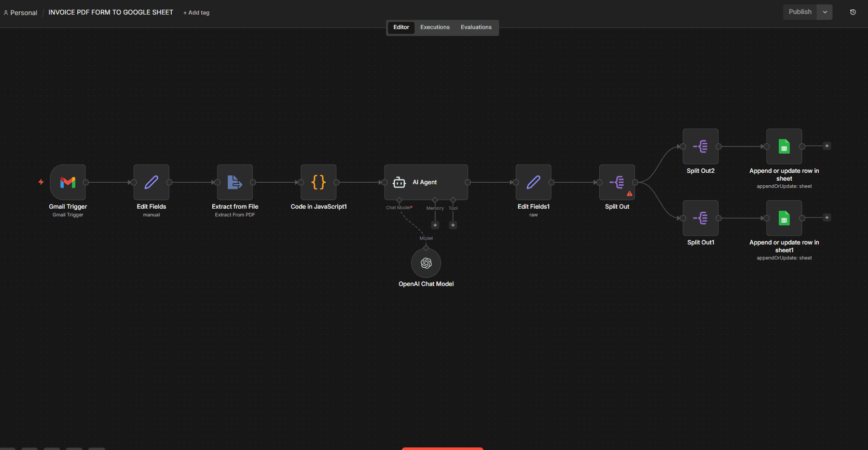Click the Gmail Trigger output connector
Screen dimensions: 868x450
click(x=86, y=182)
